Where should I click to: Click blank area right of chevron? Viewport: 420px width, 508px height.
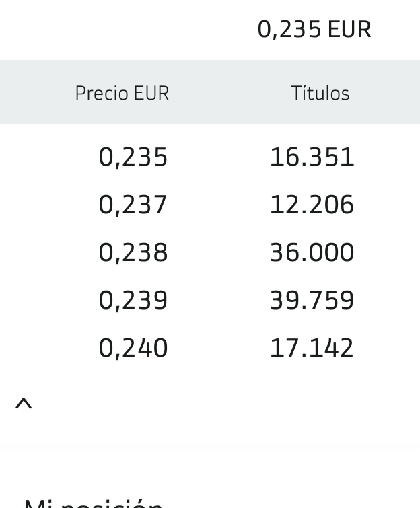tap(227, 404)
